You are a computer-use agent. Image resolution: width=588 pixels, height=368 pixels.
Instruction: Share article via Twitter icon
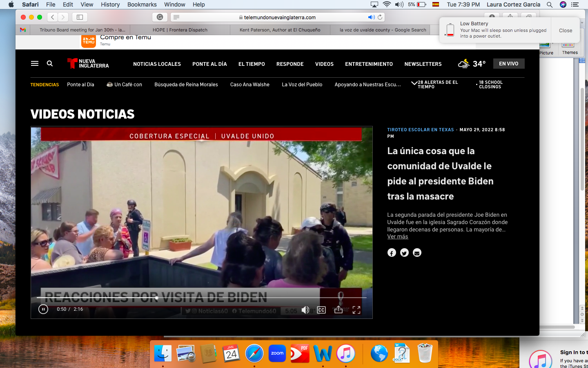pyautogui.click(x=404, y=253)
